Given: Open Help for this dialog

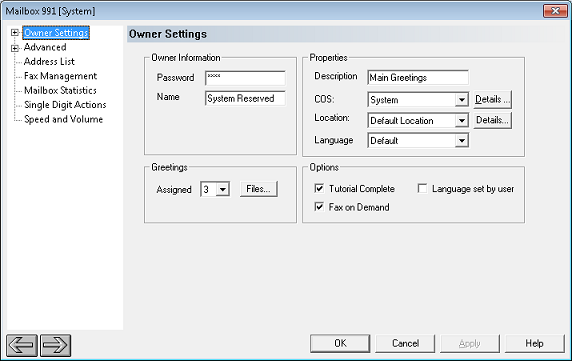Looking at the screenshot, I should coord(535,343).
